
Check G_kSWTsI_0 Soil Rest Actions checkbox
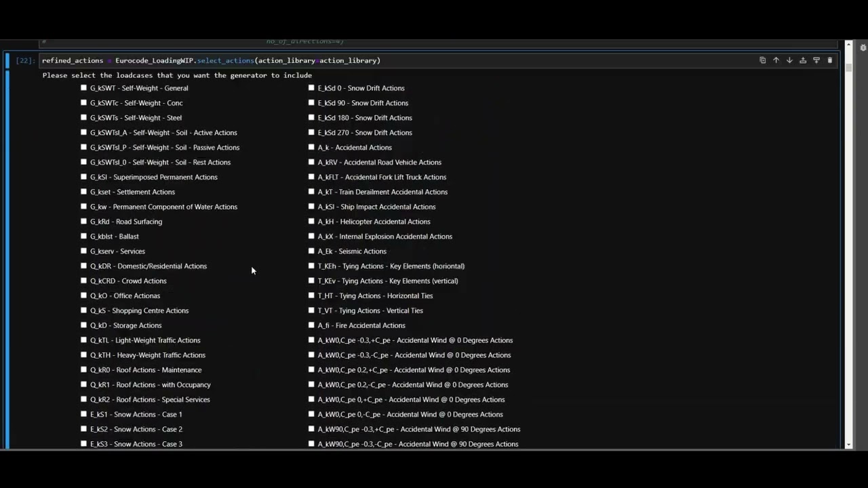click(83, 162)
